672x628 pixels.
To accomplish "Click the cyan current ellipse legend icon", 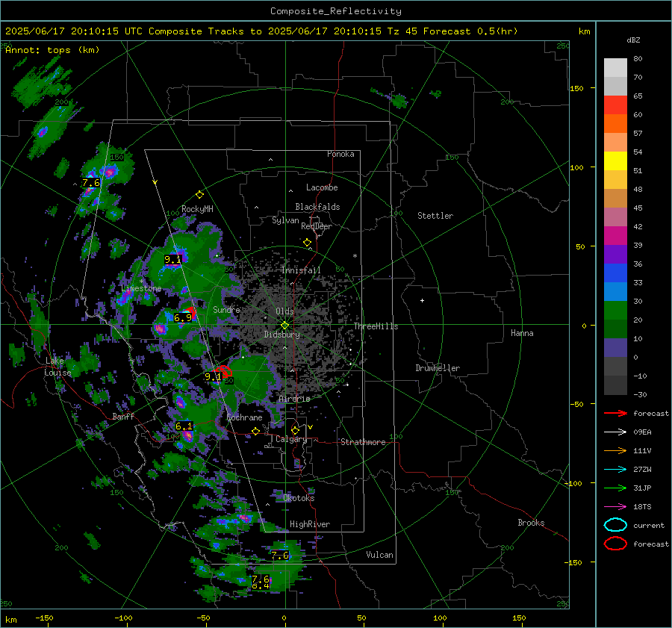I will (x=615, y=525).
